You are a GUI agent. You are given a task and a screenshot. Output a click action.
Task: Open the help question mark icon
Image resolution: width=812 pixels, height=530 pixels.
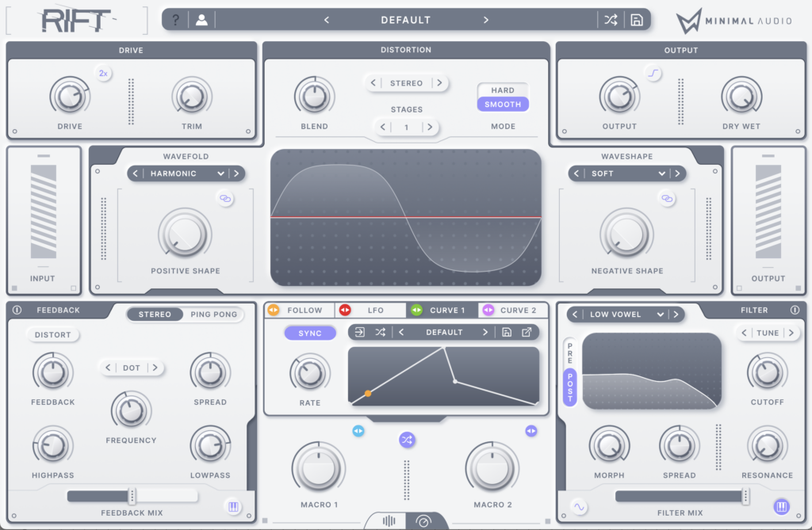(x=175, y=20)
